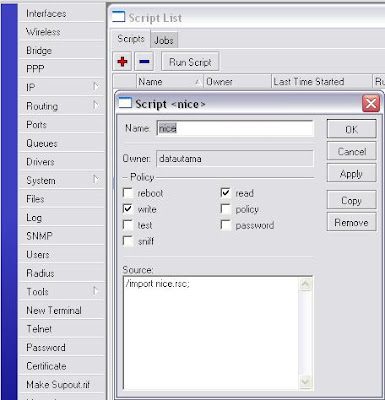Screen dimensions: 385x400
Task: Enable the sniff policy checkbox
Action: [128, 241]
